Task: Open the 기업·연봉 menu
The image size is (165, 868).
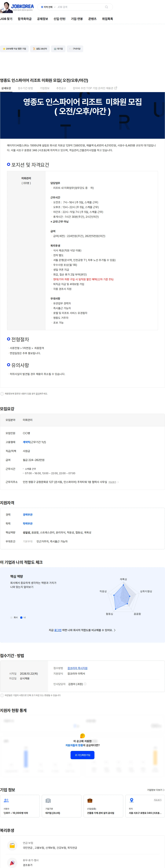Action: 77,19
